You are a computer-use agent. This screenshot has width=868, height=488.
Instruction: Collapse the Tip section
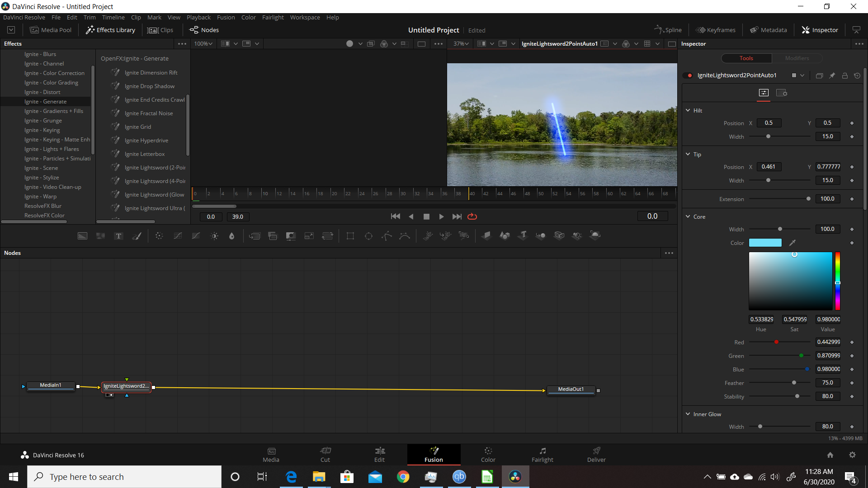[x=688, y=154]
